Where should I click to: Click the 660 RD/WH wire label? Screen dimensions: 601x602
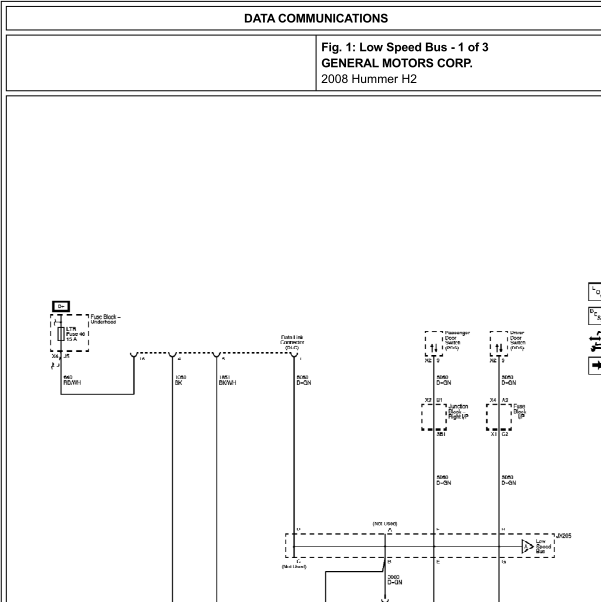[x=72, y=380]
